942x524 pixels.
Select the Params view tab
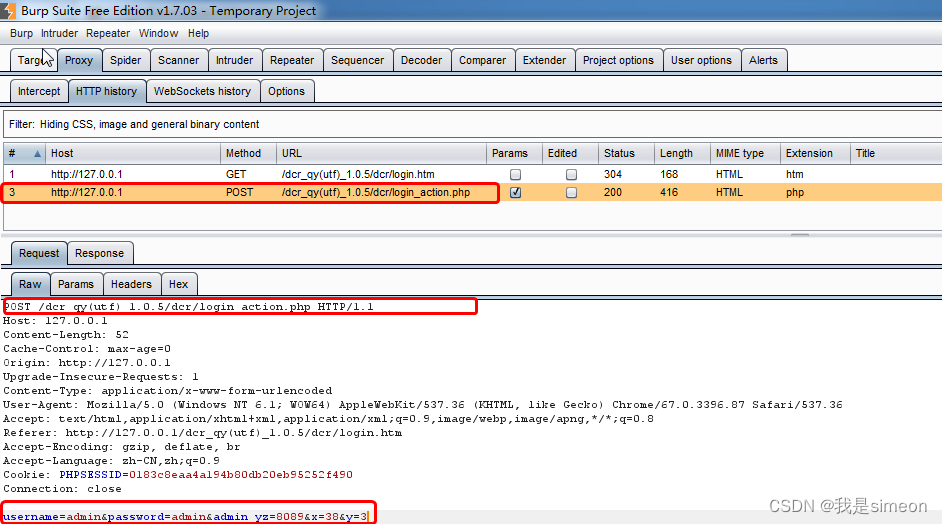point(76,284)
